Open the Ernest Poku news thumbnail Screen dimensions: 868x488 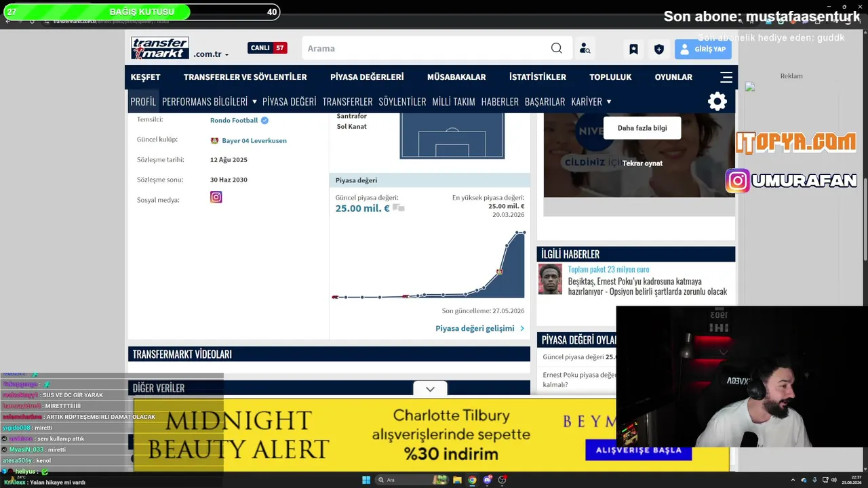pyautogui.click(x=550, y=279)
